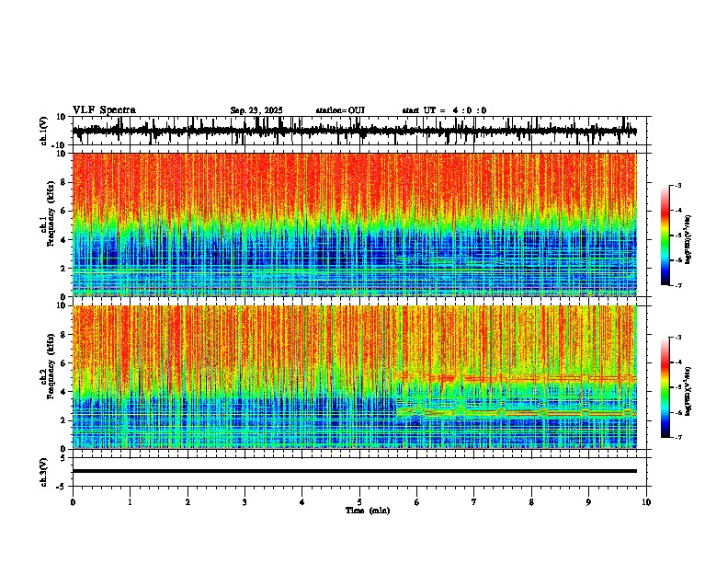The image size is (728, 563).
Task: Click the Time axis tick label '3'
Action: click(245, 502)
